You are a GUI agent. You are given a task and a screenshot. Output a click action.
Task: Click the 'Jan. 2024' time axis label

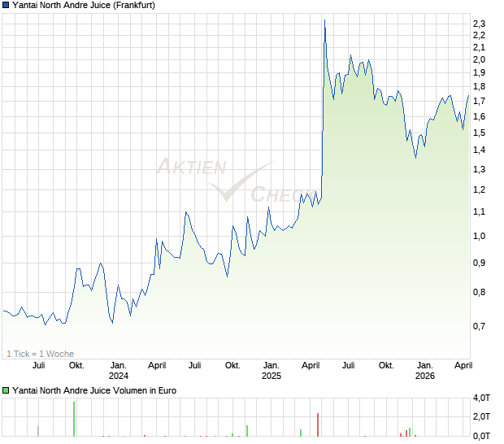[119, 371]
